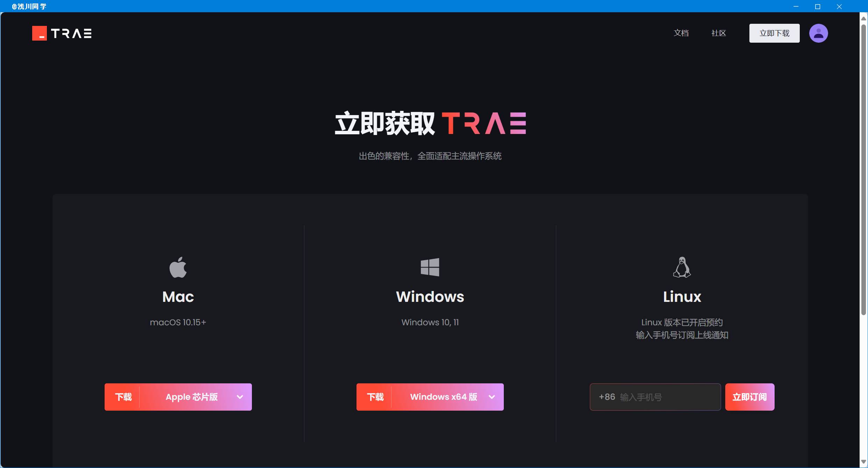Screen dimensions: 868x468
Task: Click the scrollbar up arrow
Action: pos(863,18)
